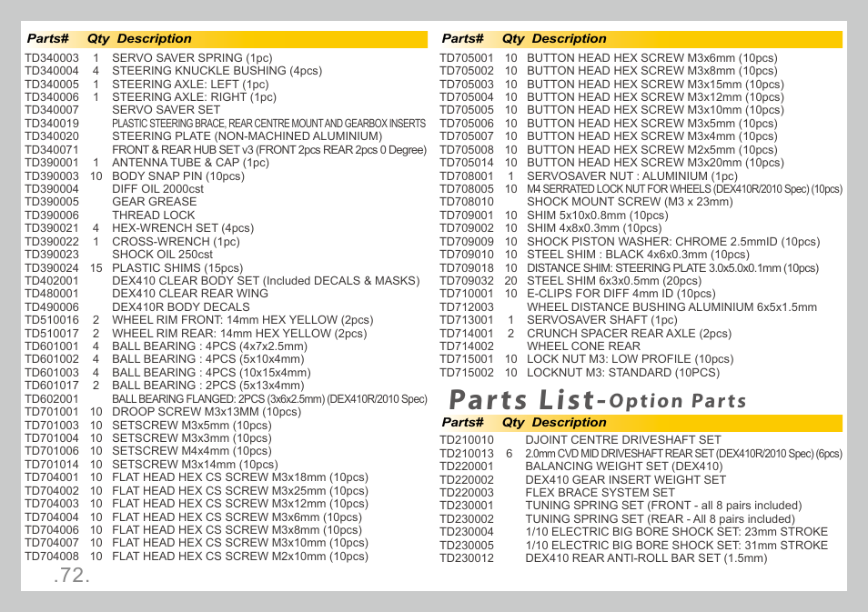Select part number TD709009

click(467, 242)
